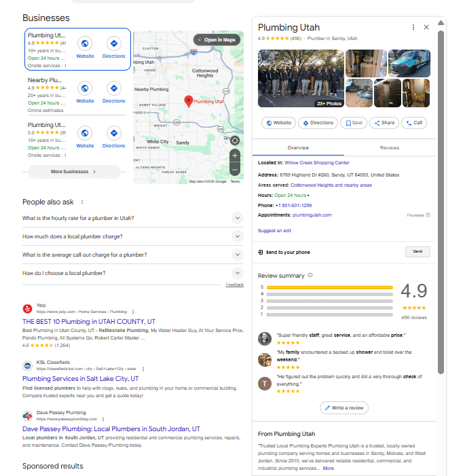This screenshot has height=476, width=463.
Task: Switch to the Reviews tab
Action: pyautogui.click(x=390, y=148)
